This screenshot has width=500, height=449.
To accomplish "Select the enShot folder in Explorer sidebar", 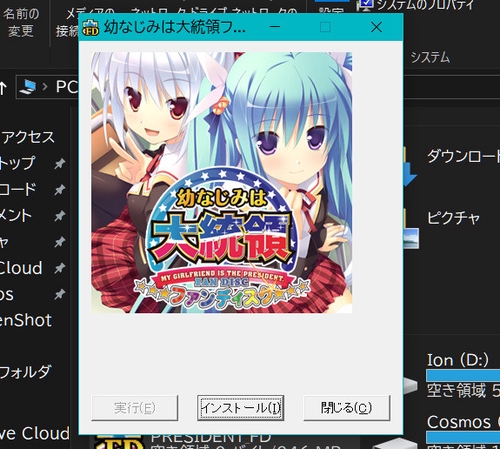I will [26, 320].
